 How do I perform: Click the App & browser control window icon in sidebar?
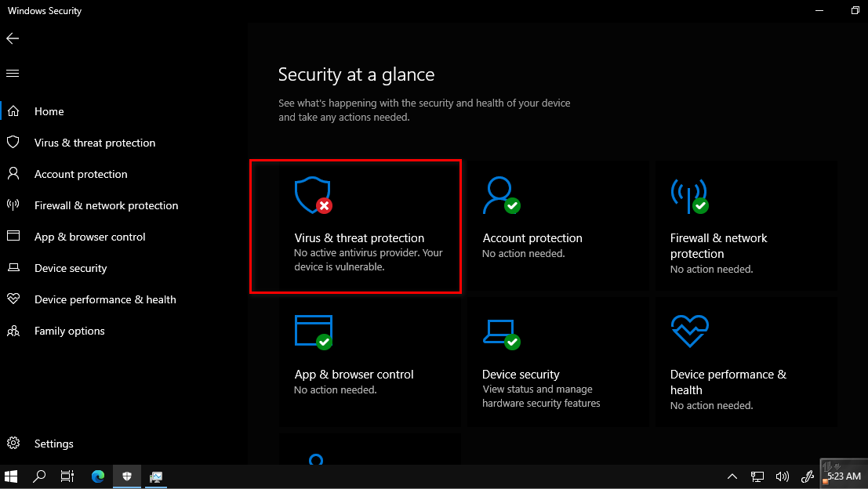[13, 236]
